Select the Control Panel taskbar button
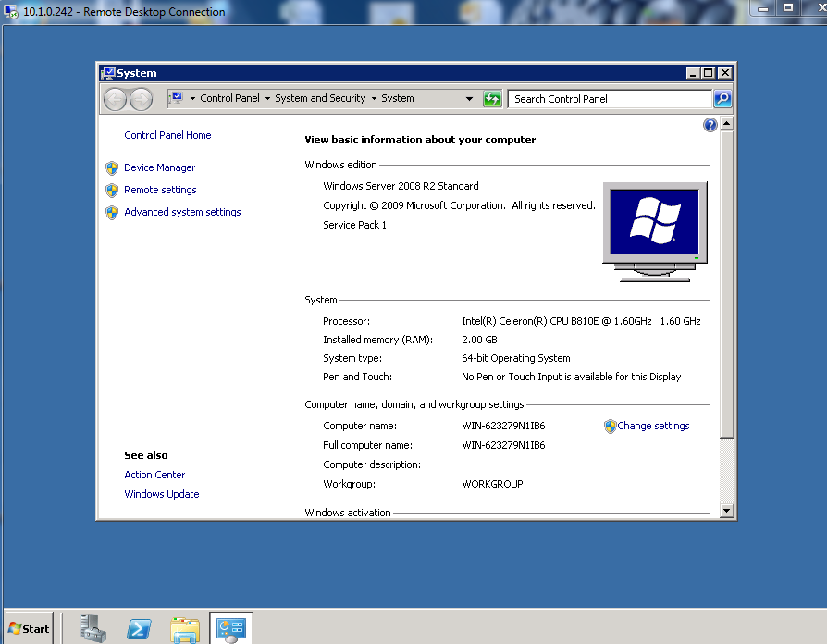The image size is (827, 644). 231,628
